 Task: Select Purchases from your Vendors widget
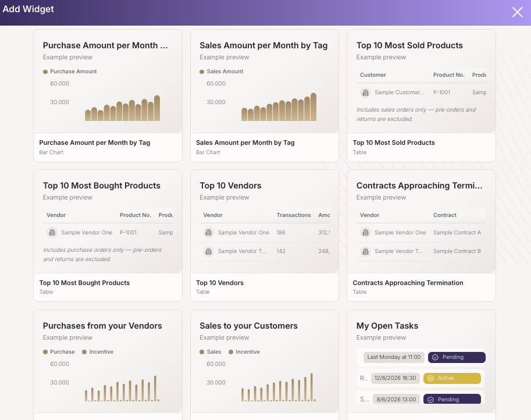click(108, 365)
